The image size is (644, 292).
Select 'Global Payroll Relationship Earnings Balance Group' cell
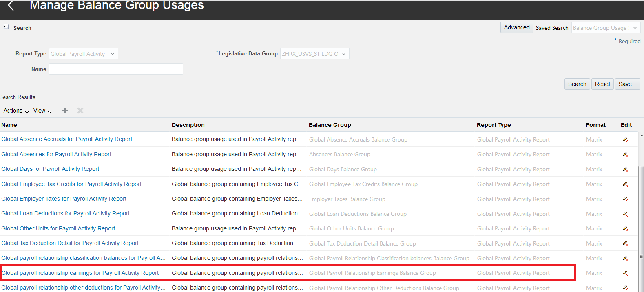(x=372, y=273)
